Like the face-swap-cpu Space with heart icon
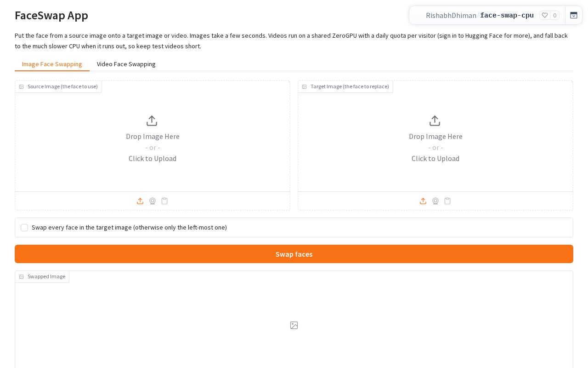This screenshot has height=368, width=588. [x=545, y=15]
